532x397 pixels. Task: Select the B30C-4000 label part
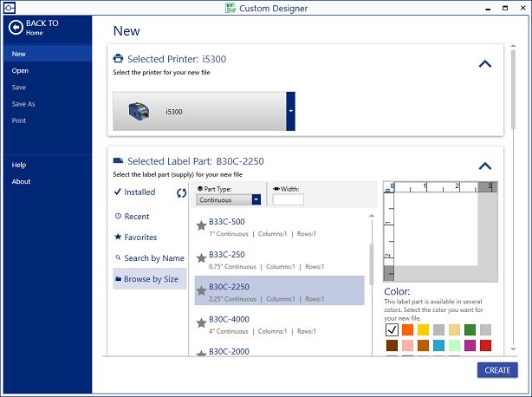280,325
